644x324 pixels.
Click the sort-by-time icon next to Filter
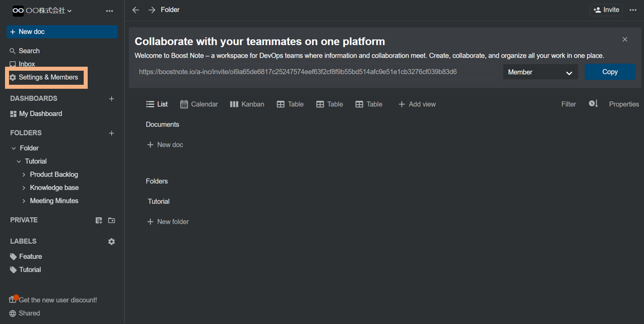pyautogui.click(x=593, y=104)
